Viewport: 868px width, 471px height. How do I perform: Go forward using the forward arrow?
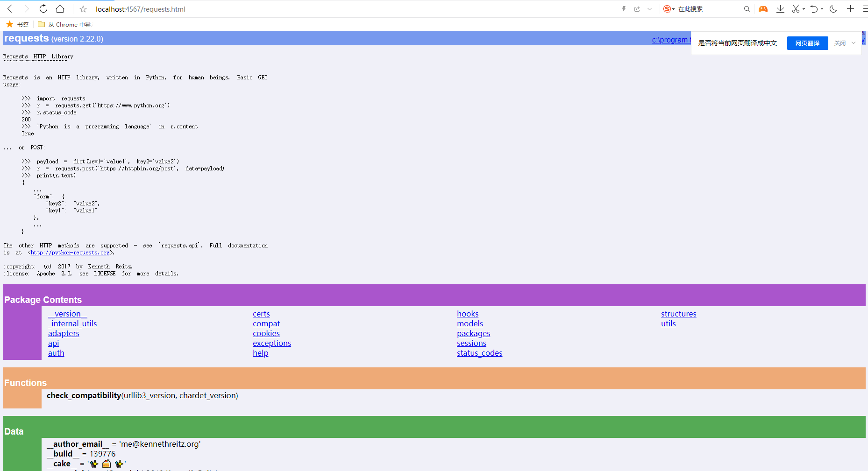coord(26,9)
